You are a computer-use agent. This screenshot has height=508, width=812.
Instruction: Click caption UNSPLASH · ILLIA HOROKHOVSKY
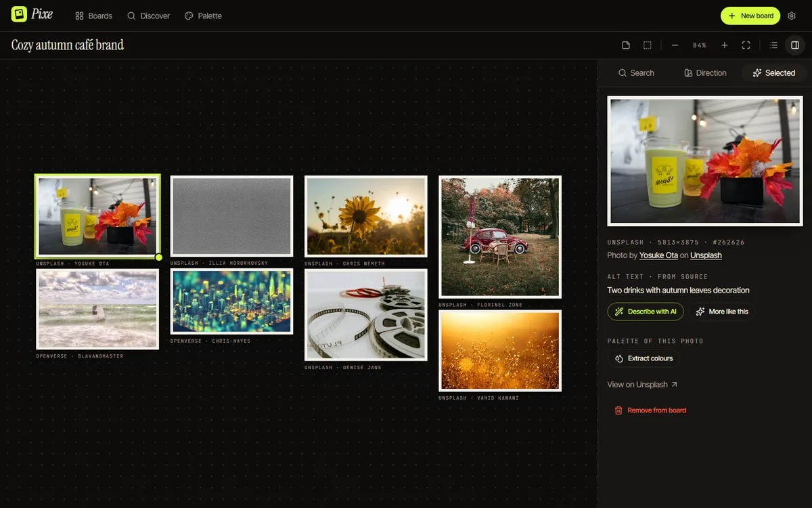click(219, 263)
